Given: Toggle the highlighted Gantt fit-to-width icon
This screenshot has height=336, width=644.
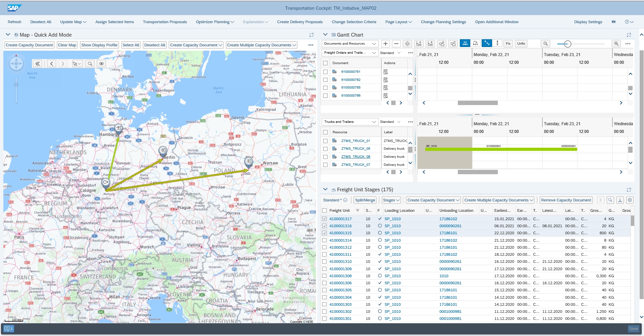Looking at the screenshot, I should tap(465, 43).
